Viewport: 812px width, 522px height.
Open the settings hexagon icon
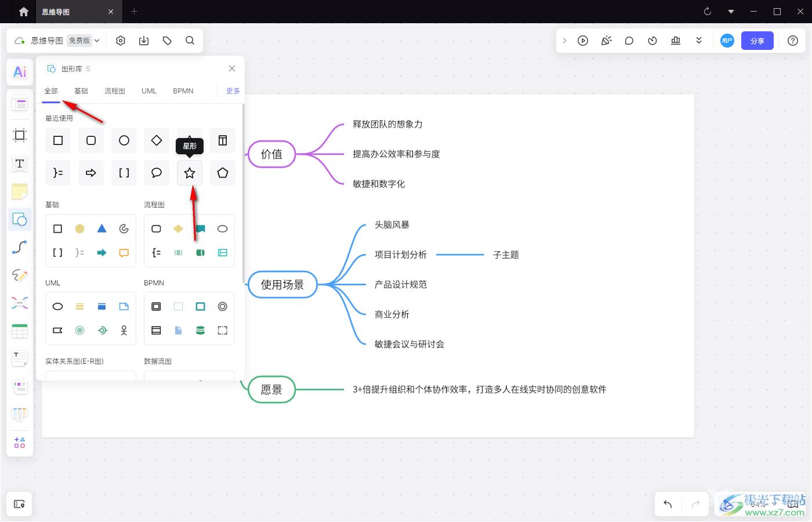click(x=121, y=41)
